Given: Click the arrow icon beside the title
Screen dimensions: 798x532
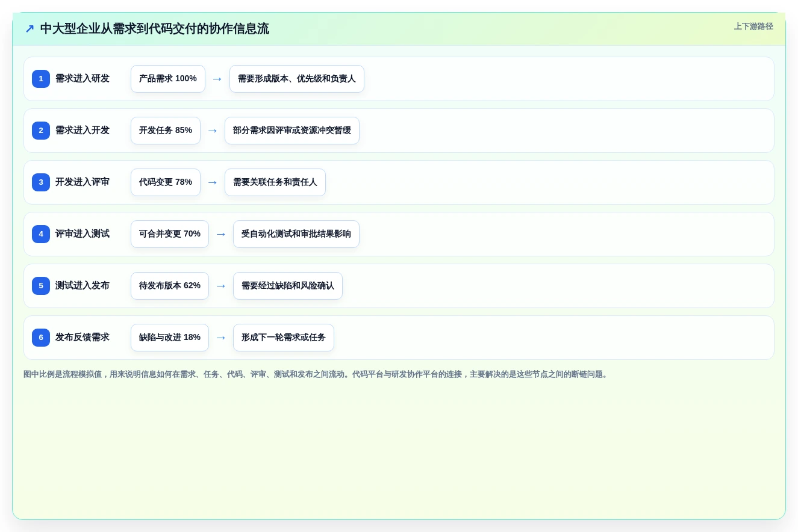Looking at the screenshot, I should click(x=30, y=29).
